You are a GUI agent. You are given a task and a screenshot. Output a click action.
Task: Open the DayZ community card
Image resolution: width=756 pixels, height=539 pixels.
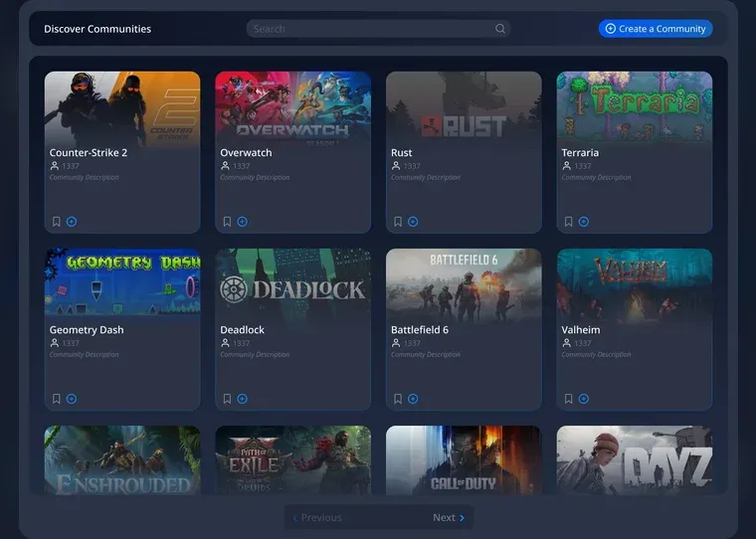point(634,459)
